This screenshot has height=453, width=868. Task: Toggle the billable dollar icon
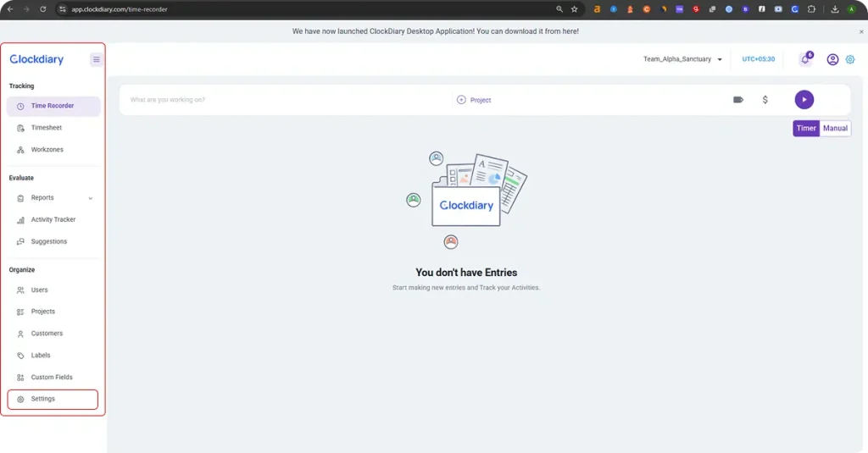(765, 100)
